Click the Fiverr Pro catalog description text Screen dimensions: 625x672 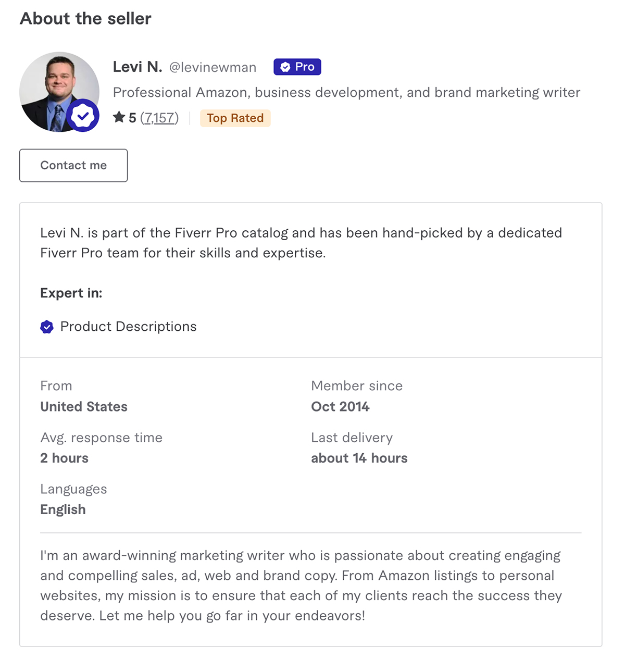[x=301, y=243]
